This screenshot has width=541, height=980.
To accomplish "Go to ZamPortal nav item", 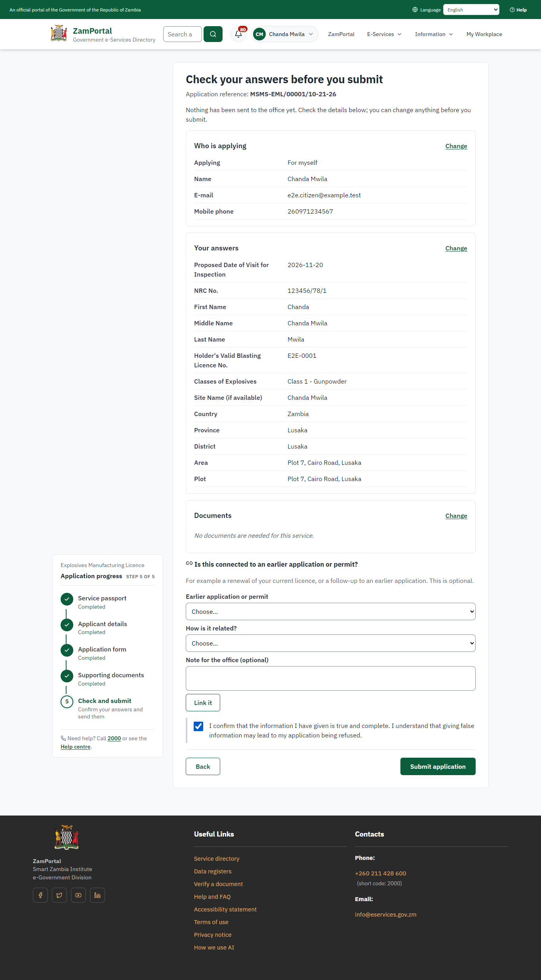I will 341,34.
